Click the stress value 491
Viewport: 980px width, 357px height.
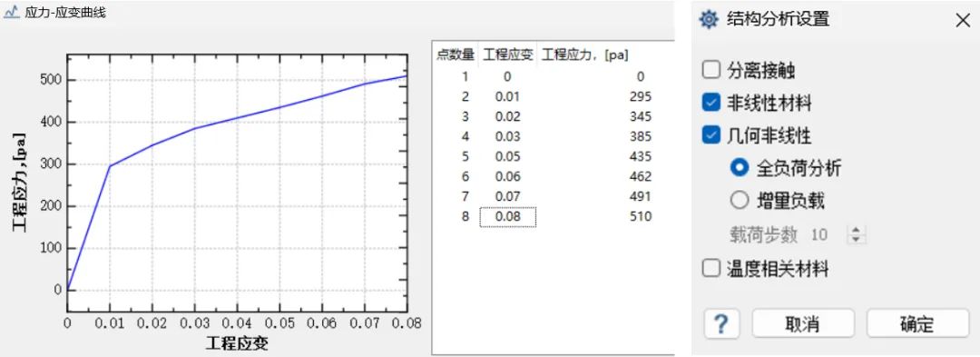point(641,196)
